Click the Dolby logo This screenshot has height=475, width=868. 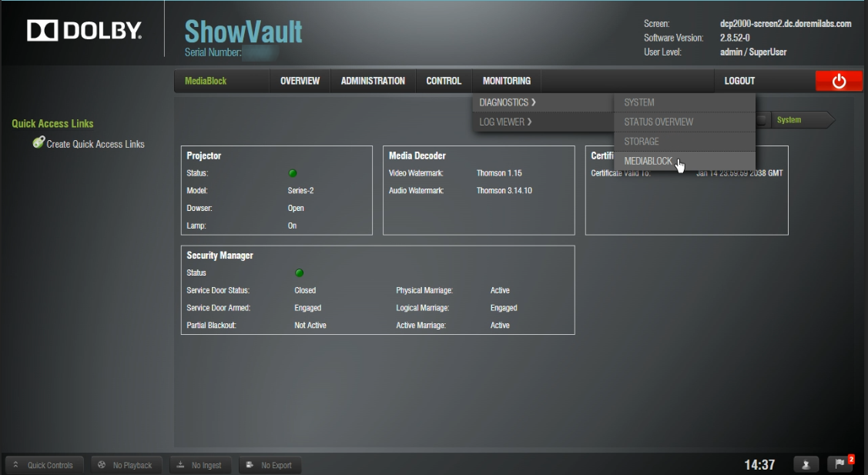coord(85,31)
